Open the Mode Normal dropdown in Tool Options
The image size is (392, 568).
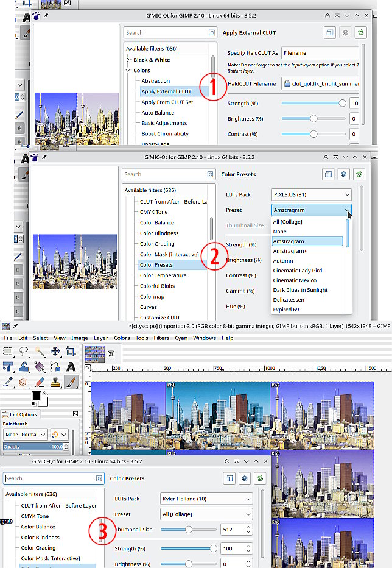click(25, 434)
